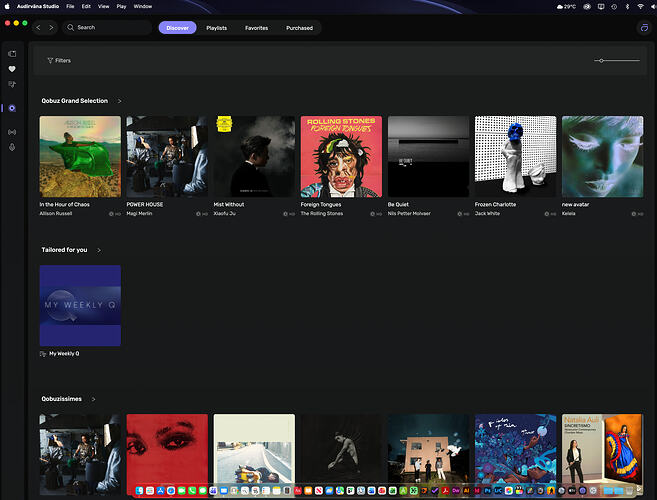
Task: Open Safari in the Dock
Action: [x=171, y=490]
